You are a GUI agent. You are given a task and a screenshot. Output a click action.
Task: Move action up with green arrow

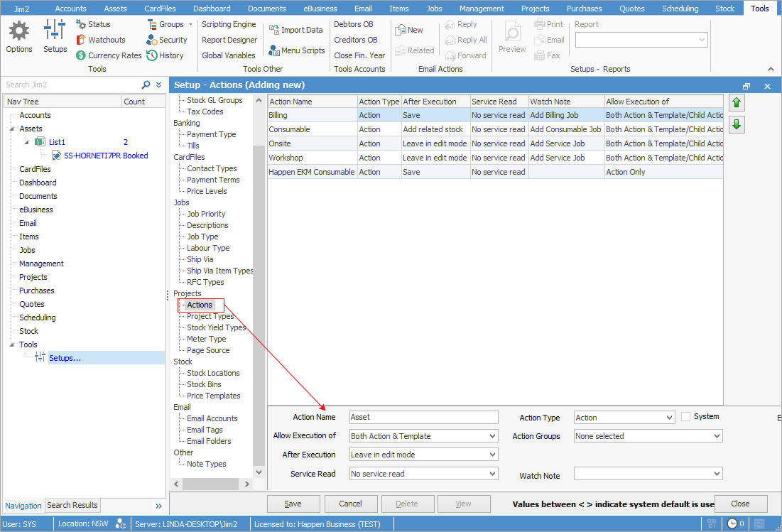[x=737, y=103]
